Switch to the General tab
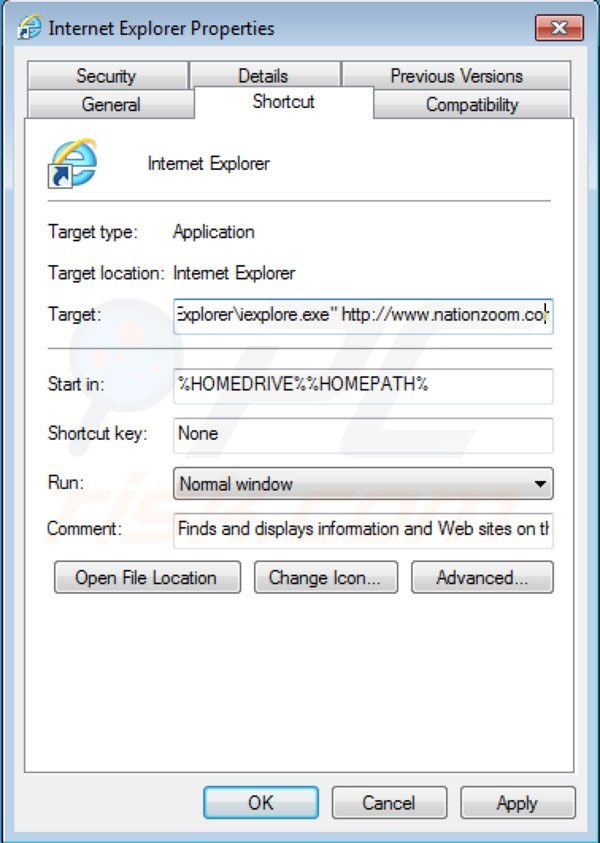The height and width of the screenshot is (843, 600). [x=110, y=104]
